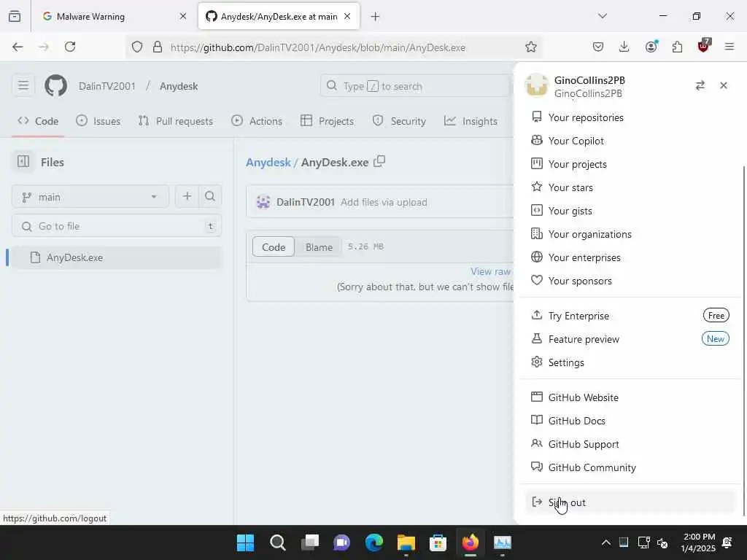Click the View raw link
This screenshot has height=560, width=747.
(491, 271)
